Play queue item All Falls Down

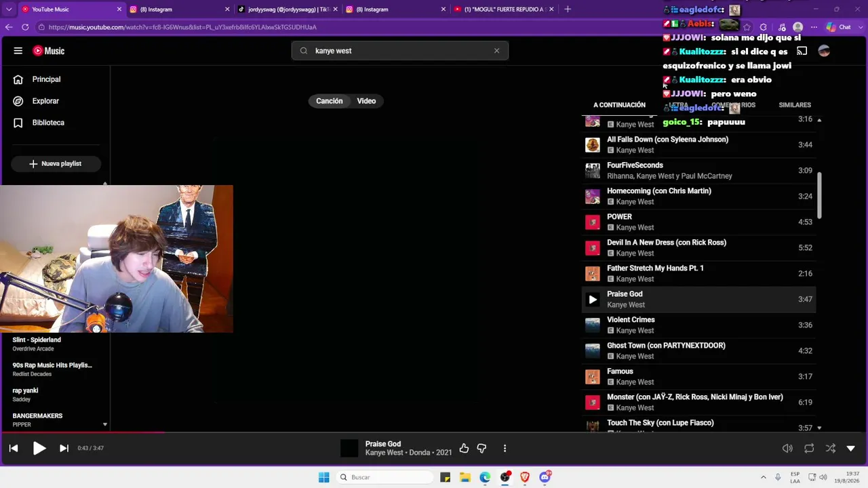pyautogui.click(x=698, y=144)
